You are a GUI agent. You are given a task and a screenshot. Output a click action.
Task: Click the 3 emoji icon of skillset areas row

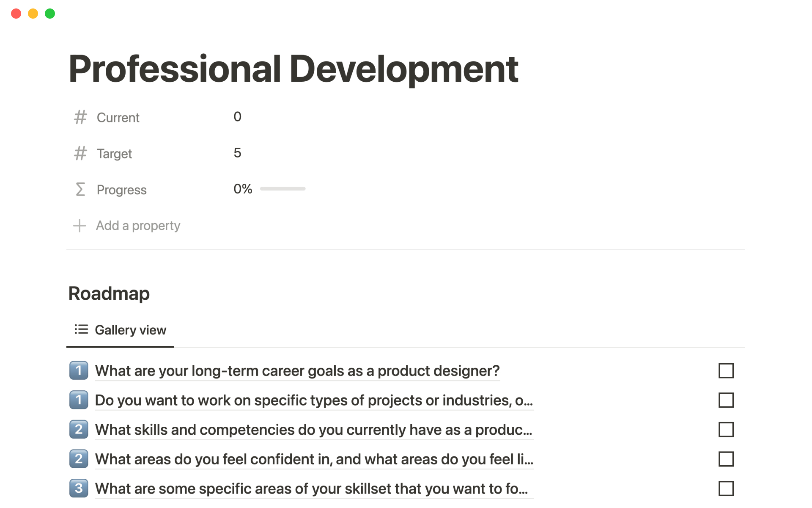[x=79, y=488]
